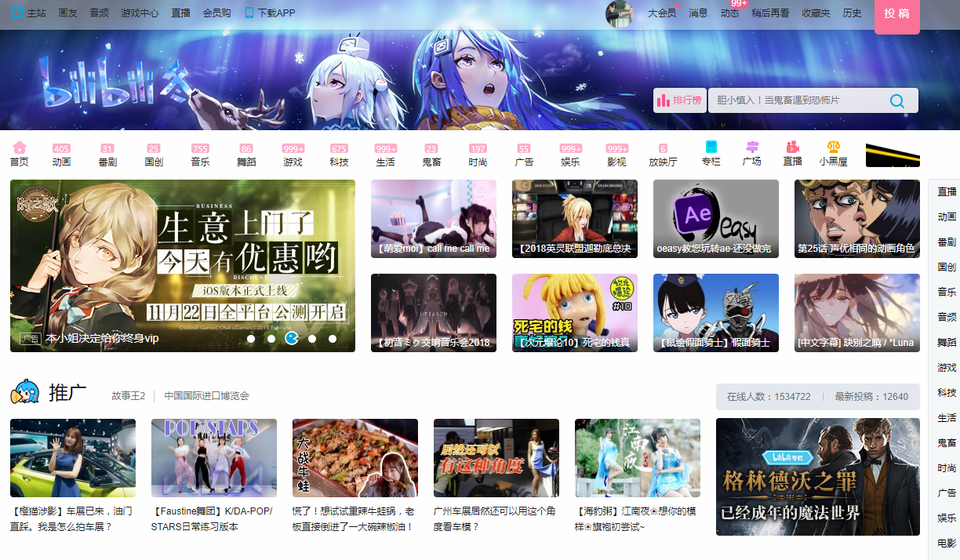
Task: Open the 生活 category in category bar
Action: (385, 155)
